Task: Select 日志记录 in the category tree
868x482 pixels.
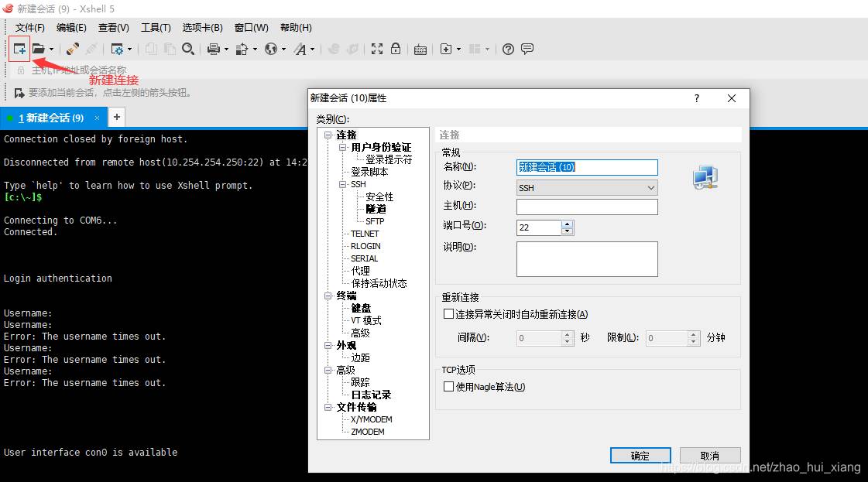Action: pos(371,395)
